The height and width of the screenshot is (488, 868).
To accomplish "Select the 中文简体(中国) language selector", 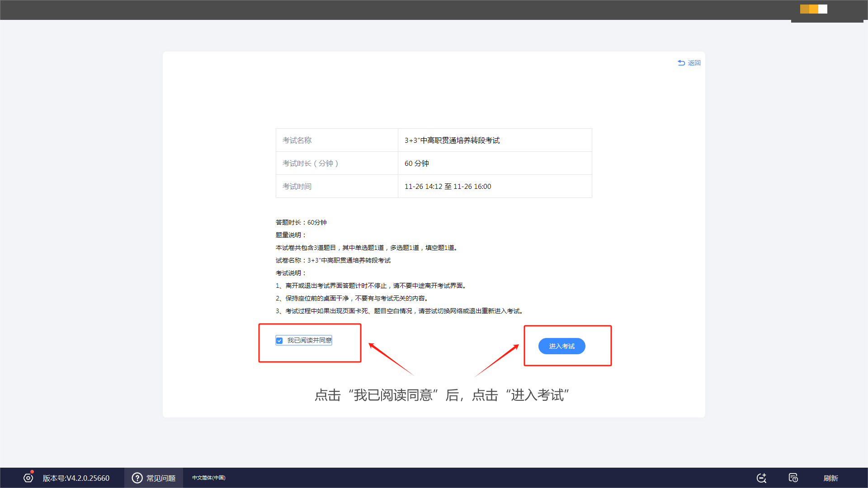I will [208, 478].
